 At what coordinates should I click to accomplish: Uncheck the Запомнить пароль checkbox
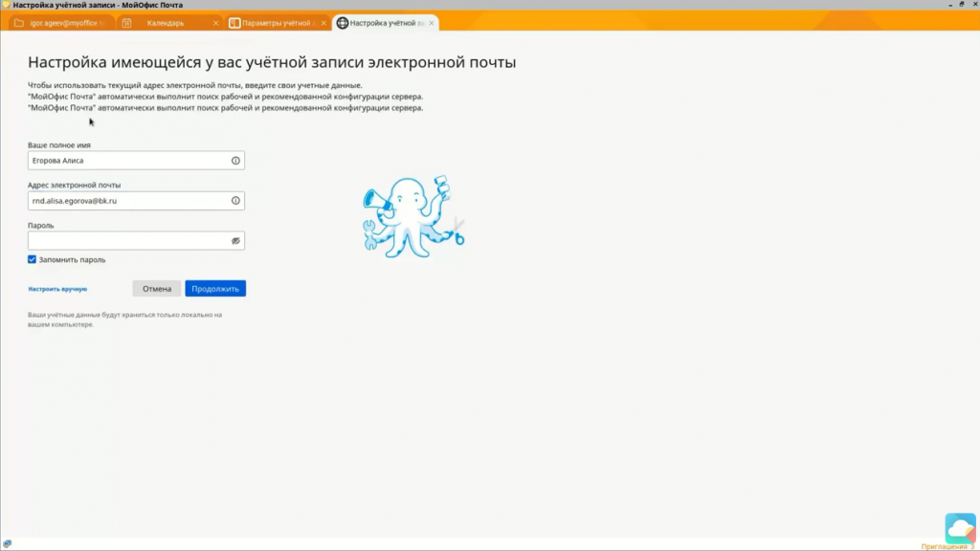pyautogui.click(x=32, y=259)
